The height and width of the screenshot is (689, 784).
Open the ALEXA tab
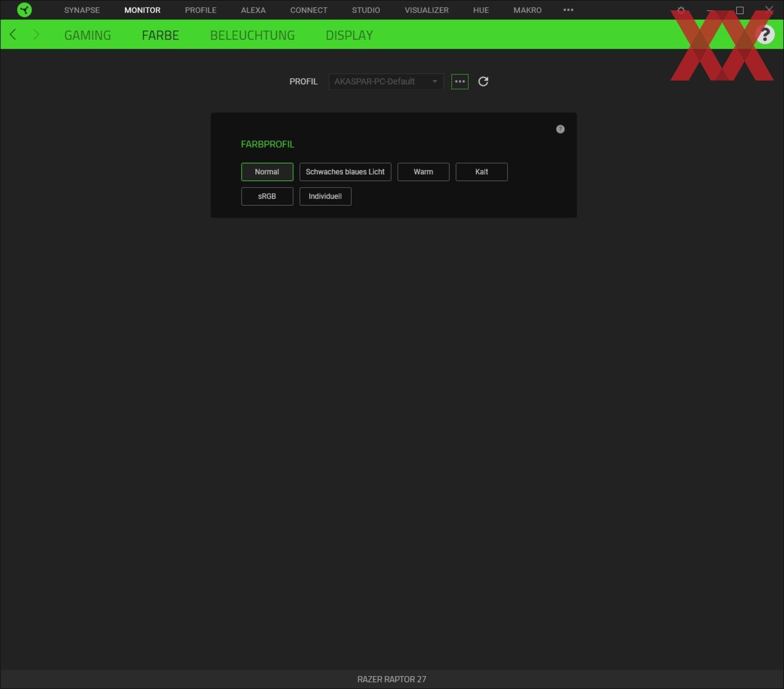[x=253, y=10]
